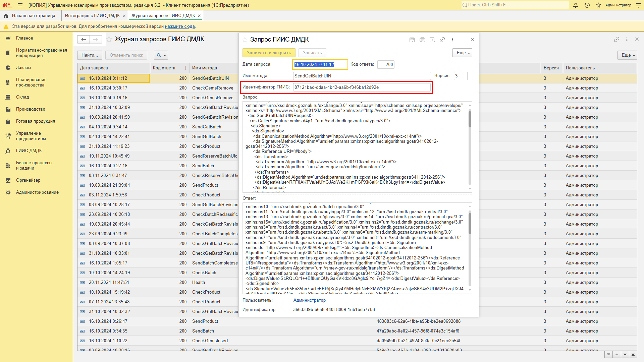The width and height of the screenshot is (644, 362).
Task: Jump to the first row arrow icon
Action: coord(608,355)
